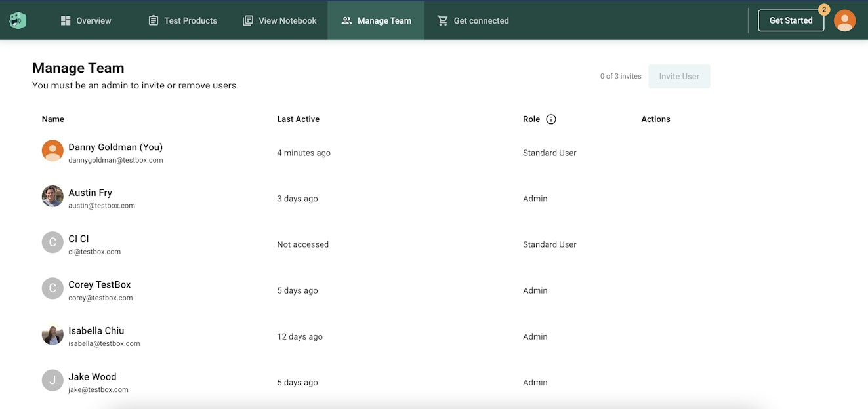This screenshot has width=868, height=409.
Task: Click the notification badge on Get Started
Action: point(824,10)
